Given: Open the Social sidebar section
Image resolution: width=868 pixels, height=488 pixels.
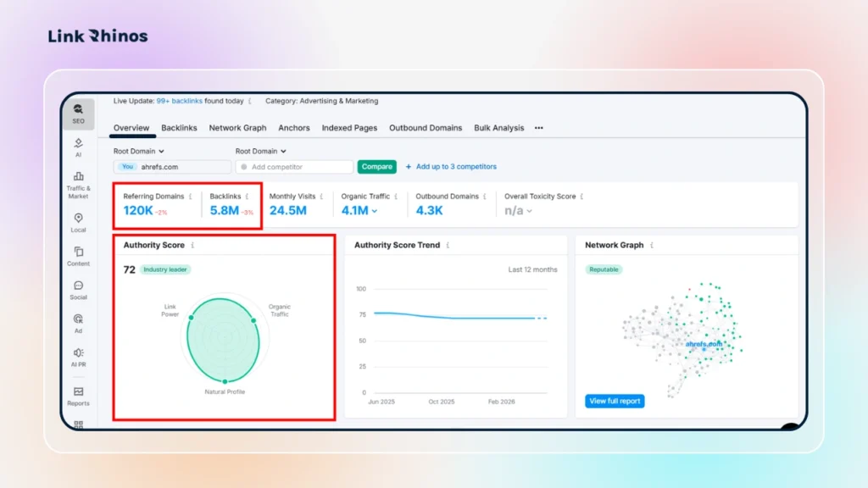Looking at the screenshot, I should [x=78, y=290].
